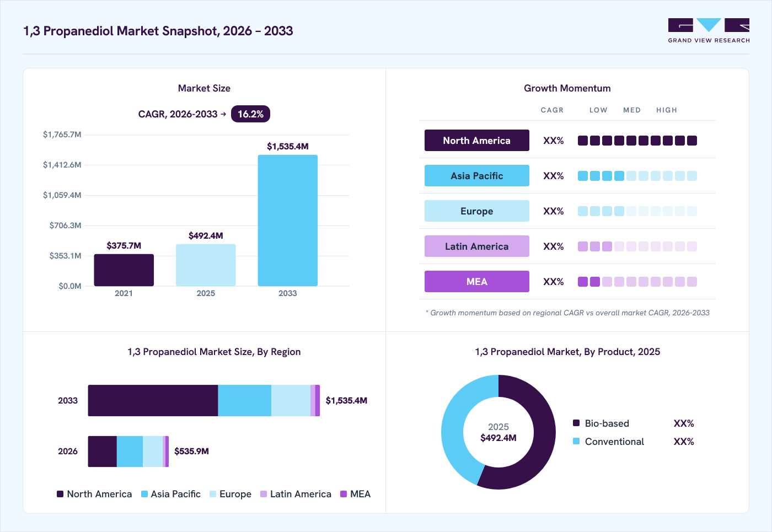772x532 pixels.
Task: Click the Europe legend swatch
Action: click(213, 494)
